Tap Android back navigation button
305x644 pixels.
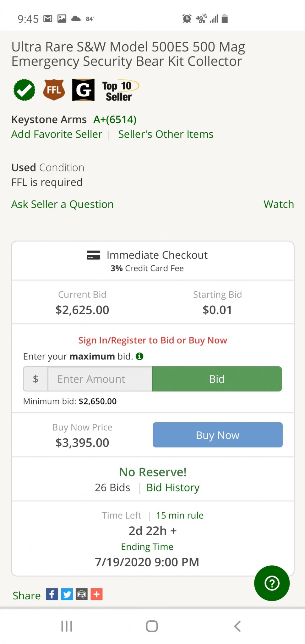[238, 626]
